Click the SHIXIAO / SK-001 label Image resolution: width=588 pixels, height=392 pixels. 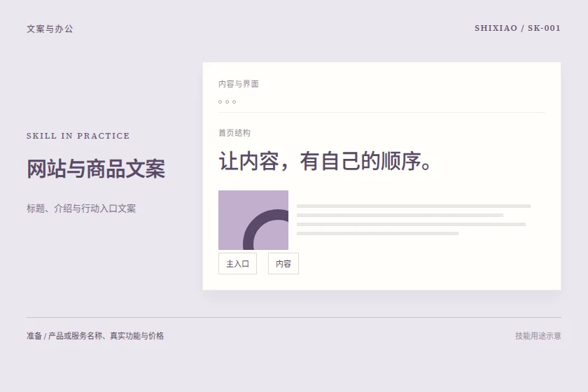[517, 28]
